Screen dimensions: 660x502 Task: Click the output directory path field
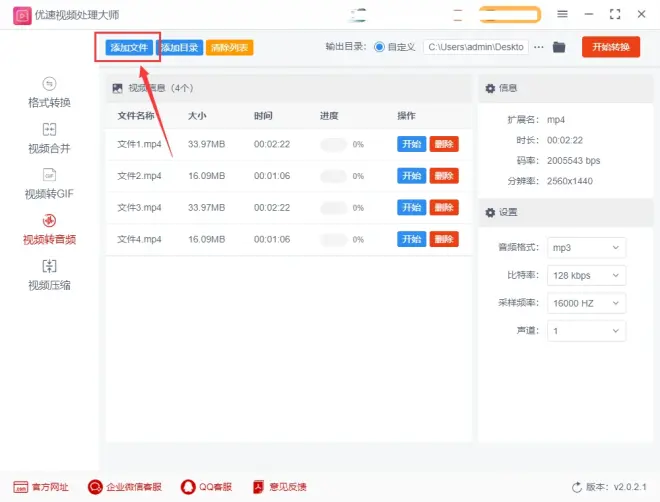tap(475, 47)
